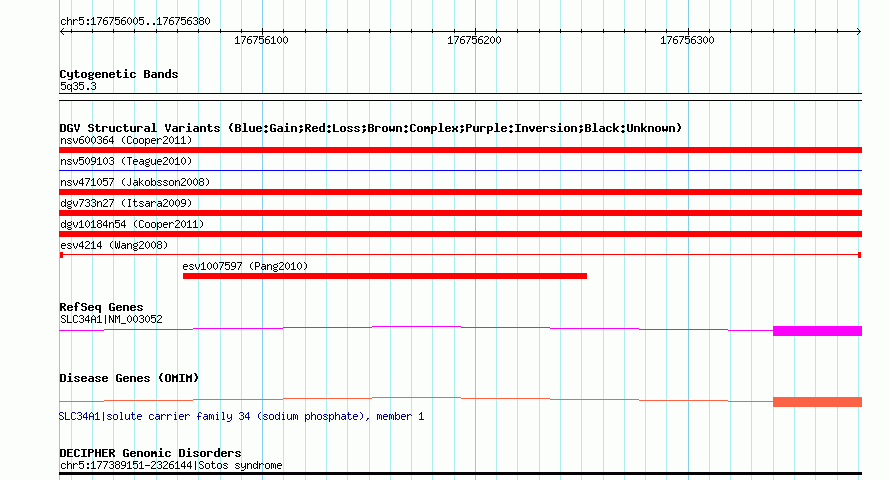Select the dgv733n27 (Itsara2009) red bar
The width and height of the screenshot is (890, 480).
tap(460, 213)
